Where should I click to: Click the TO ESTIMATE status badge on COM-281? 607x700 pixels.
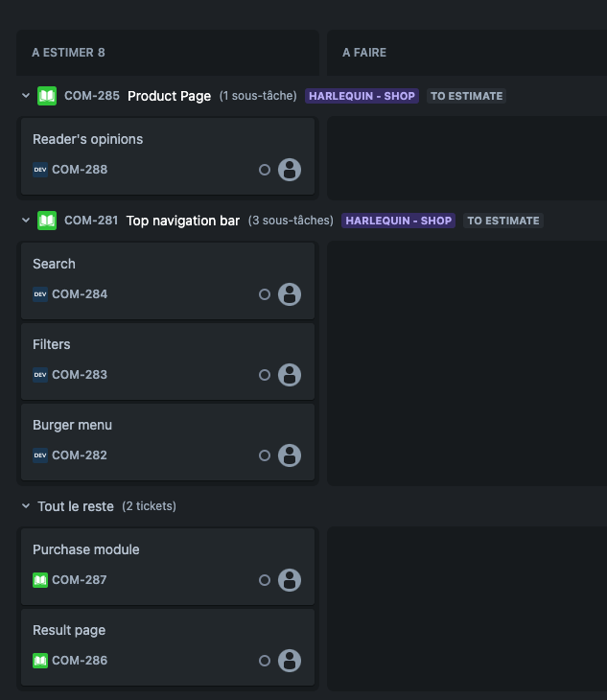tap(503, 221)
